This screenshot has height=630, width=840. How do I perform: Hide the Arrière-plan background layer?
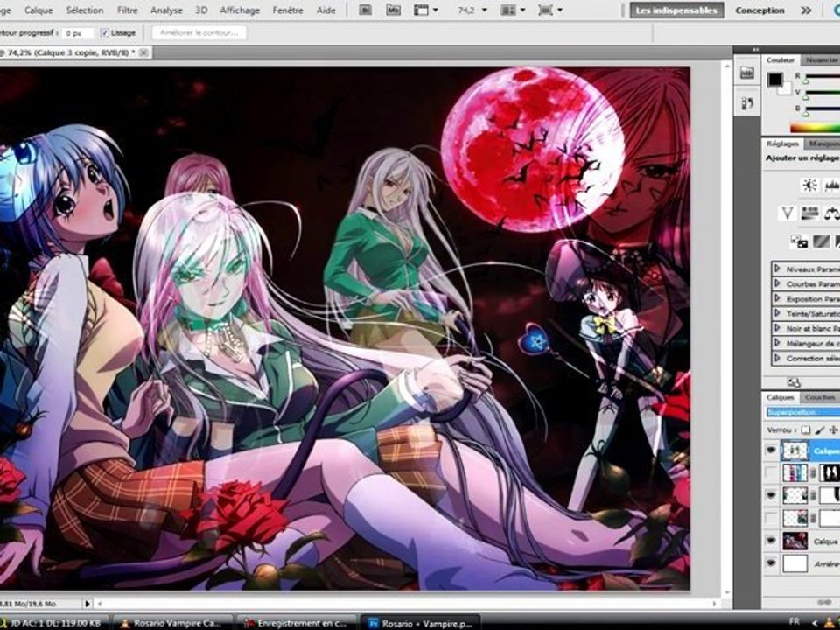pyautogui.click(x=771, y=563)
